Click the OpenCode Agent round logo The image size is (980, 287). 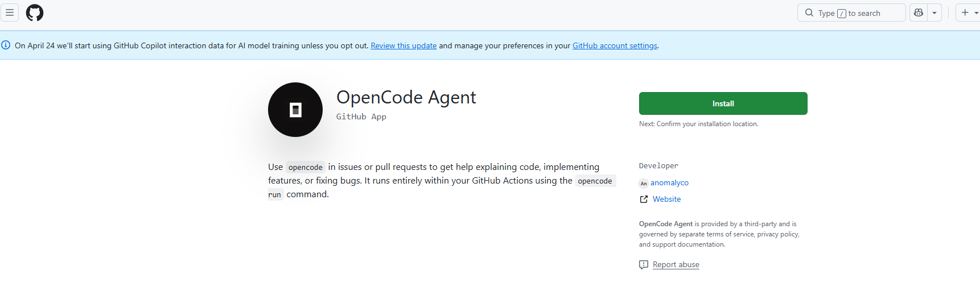[x=295, y=110]
